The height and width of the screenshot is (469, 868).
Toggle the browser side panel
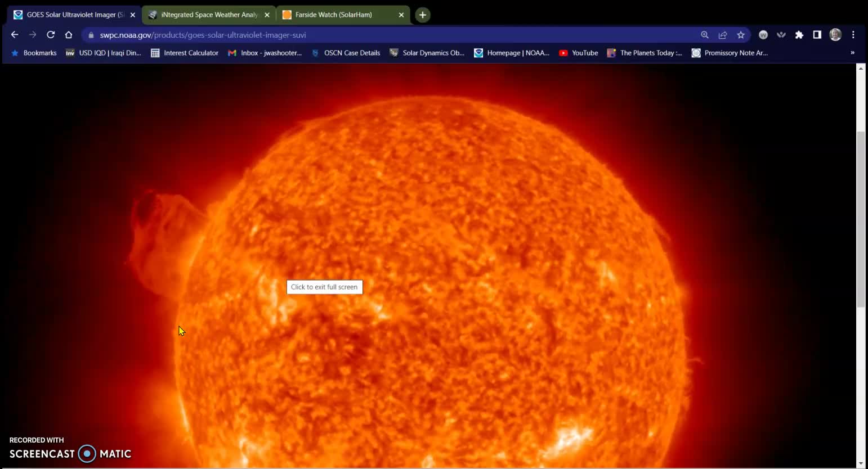pos(817,35)
